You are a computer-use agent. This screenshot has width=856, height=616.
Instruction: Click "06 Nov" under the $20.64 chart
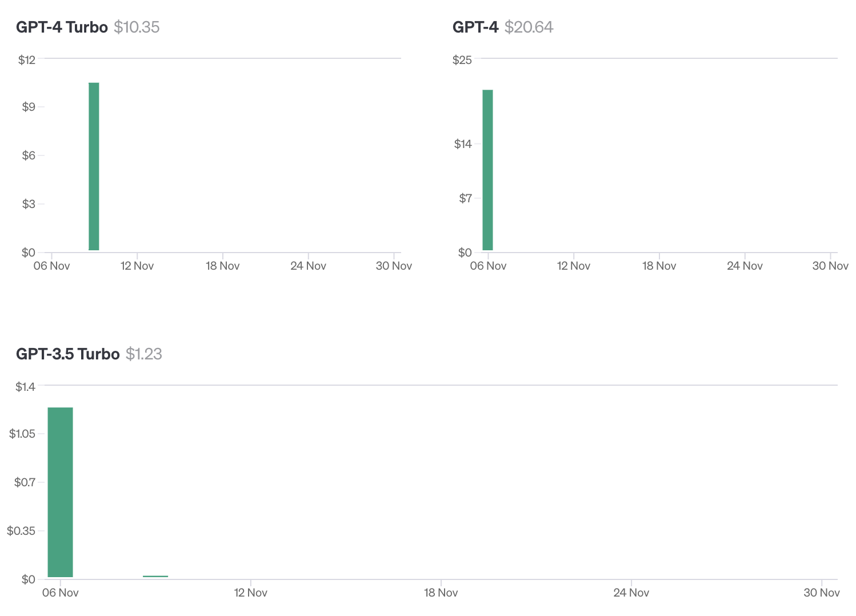point(488,266)
